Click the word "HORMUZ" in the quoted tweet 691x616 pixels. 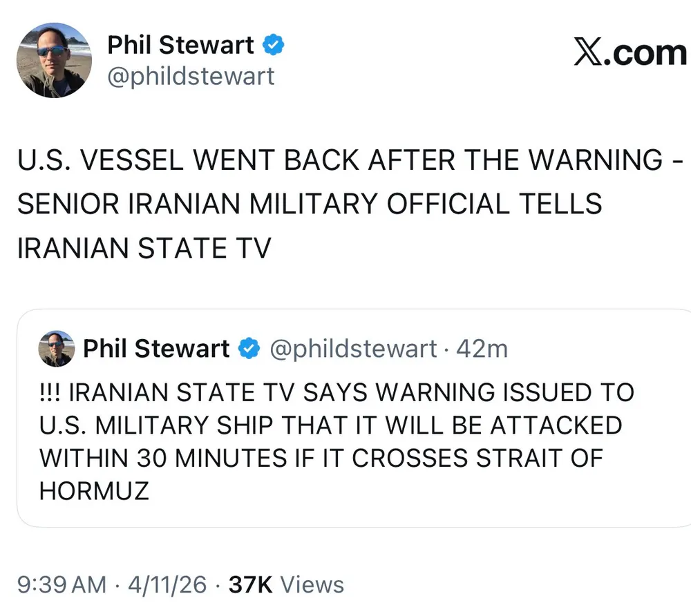click(94, 490)
